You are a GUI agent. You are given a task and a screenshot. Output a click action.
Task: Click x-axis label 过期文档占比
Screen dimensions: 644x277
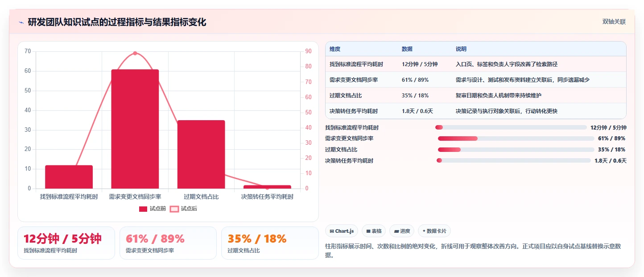[201, 197]
